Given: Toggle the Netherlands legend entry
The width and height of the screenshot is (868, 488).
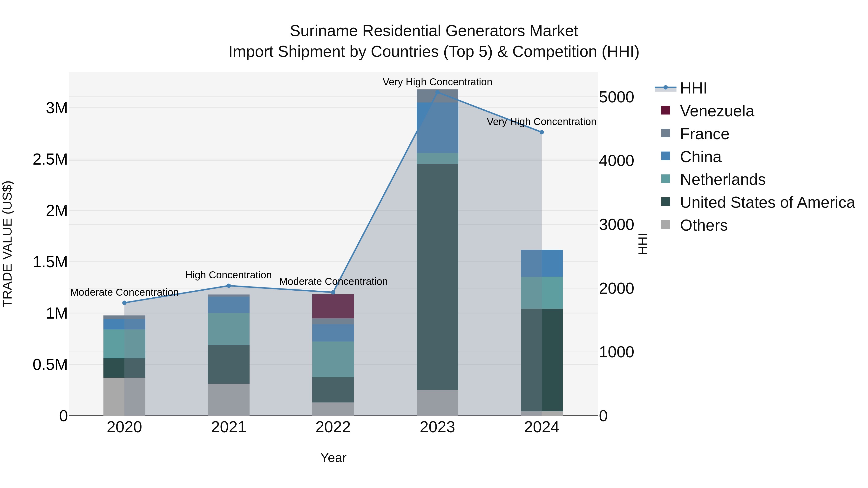Looking at the screenshot, I should pos(713,179).
